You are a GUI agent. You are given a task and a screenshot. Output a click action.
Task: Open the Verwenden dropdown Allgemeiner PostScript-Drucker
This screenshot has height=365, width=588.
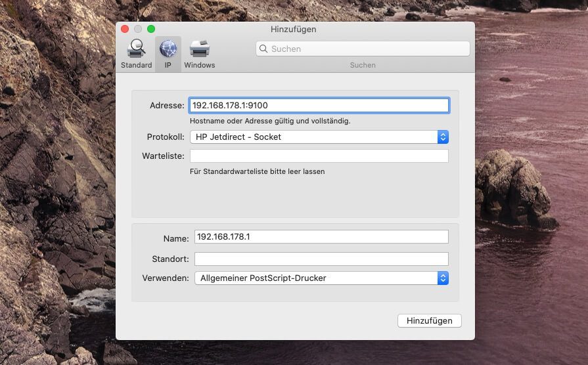coord(321,278)
